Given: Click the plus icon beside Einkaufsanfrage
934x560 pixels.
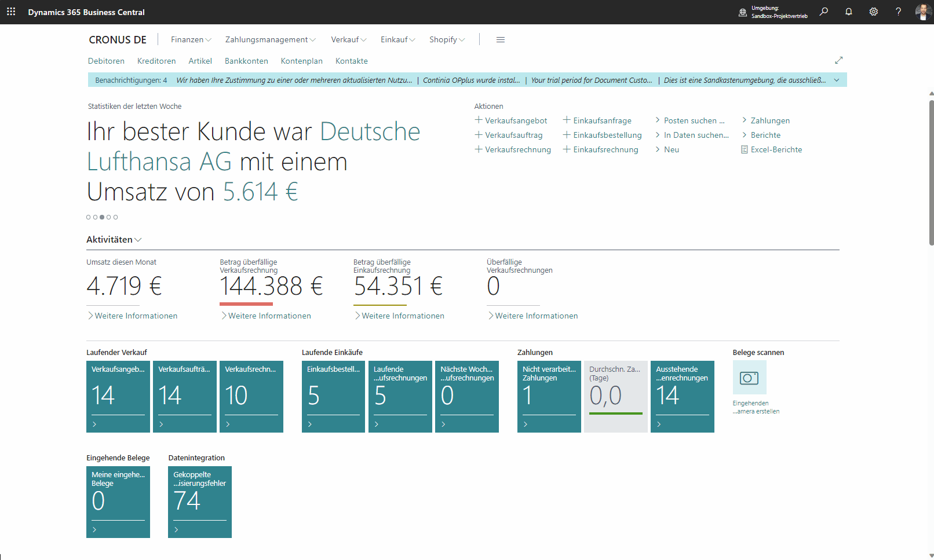Looking at the screenshot, I should tap(567, 120).
